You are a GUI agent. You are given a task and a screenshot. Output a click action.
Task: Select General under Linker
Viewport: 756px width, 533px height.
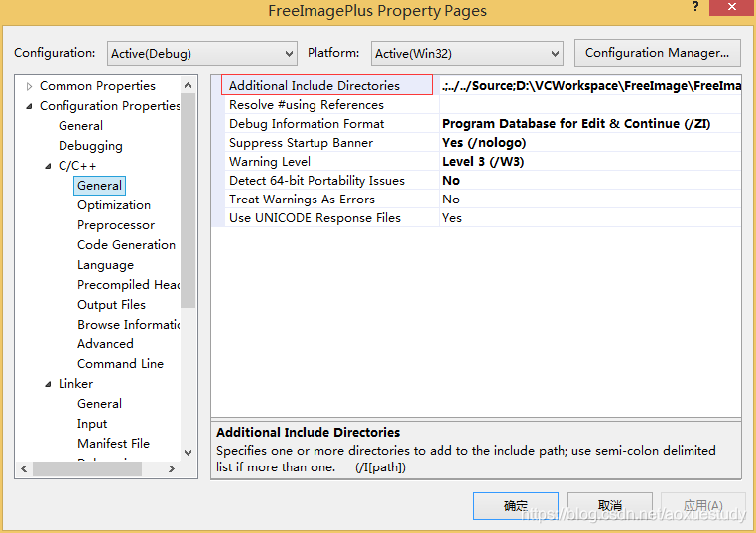[99, 404]
